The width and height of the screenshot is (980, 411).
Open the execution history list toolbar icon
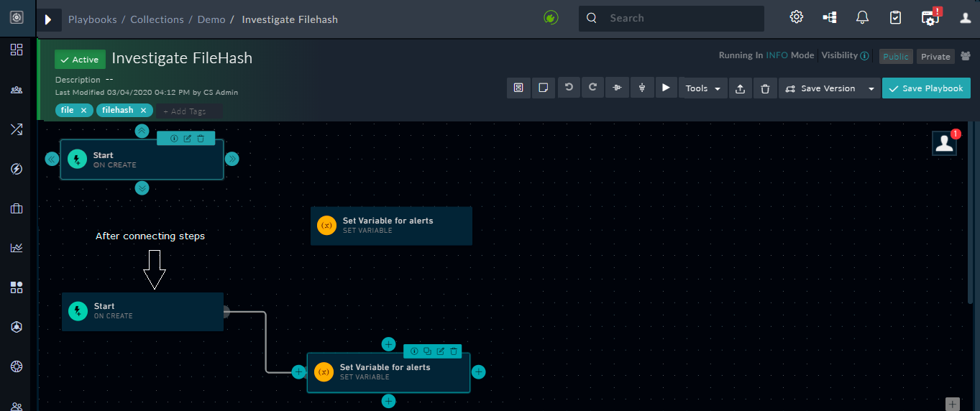518,88
